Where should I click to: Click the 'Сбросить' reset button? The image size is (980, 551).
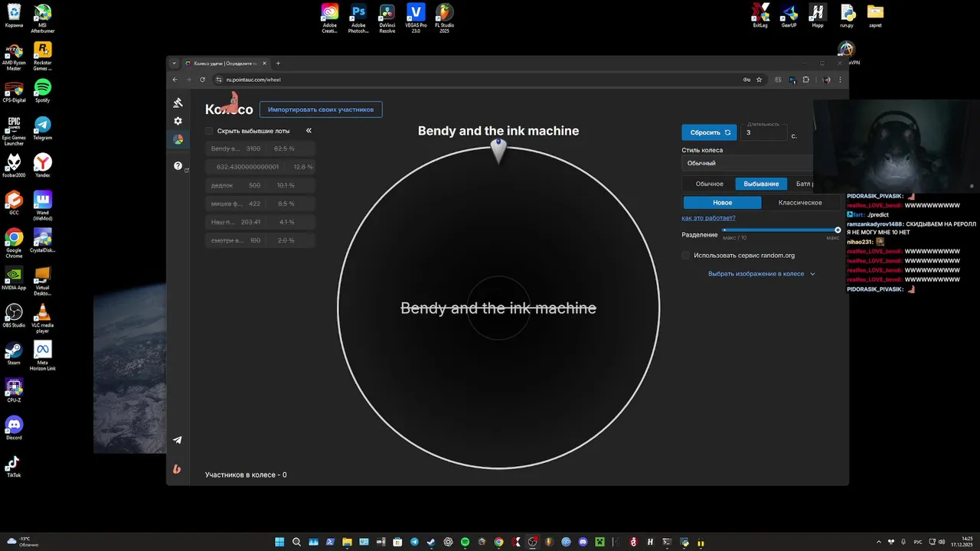point(709,132)
